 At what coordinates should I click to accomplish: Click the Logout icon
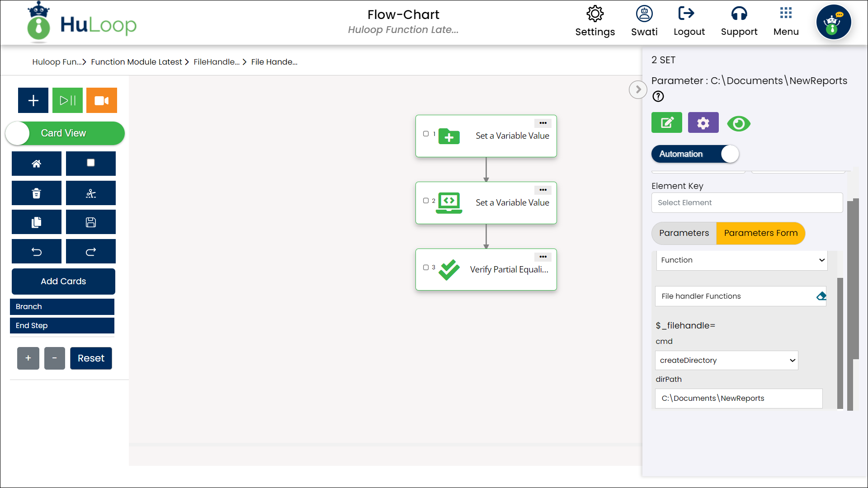687,14
